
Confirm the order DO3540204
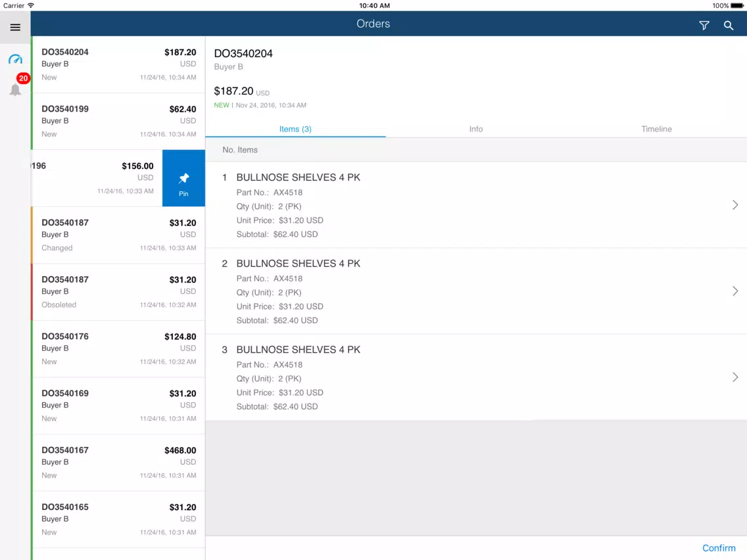(x=719, y=548)
